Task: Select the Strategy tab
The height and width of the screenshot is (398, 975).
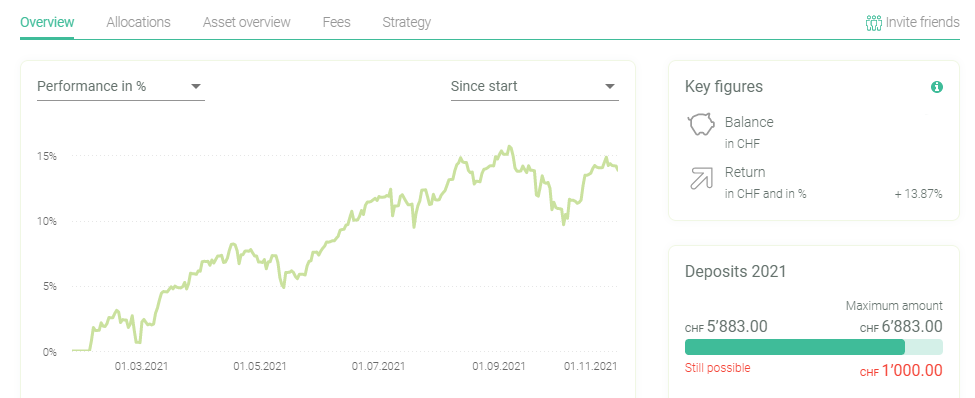Action: click(x=407, y=22)
